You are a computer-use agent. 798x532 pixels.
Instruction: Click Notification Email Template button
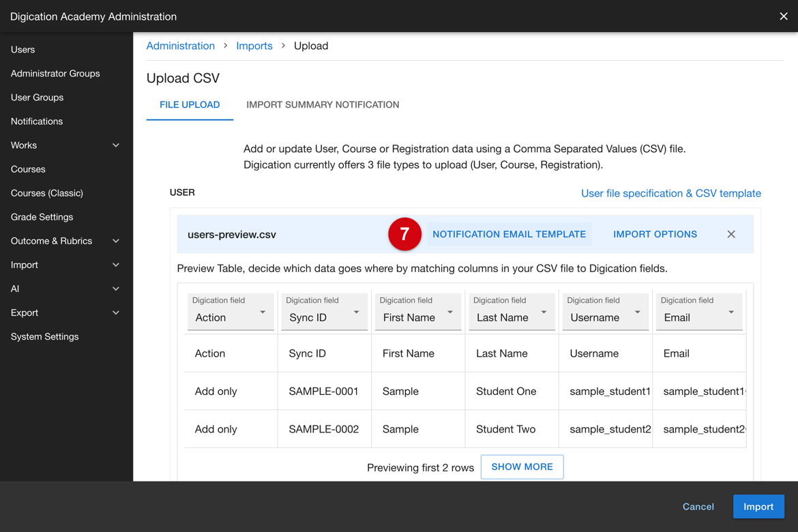tap(509, 234)
